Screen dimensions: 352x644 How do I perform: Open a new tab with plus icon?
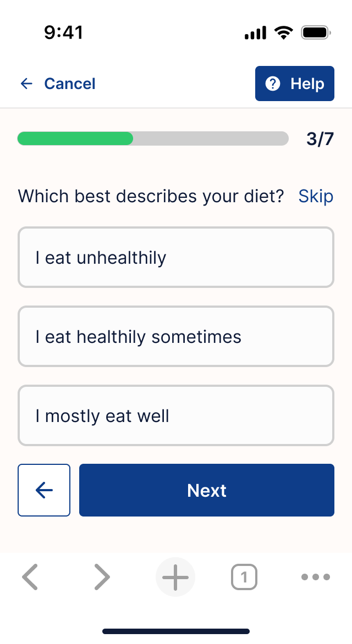point(175,577)
